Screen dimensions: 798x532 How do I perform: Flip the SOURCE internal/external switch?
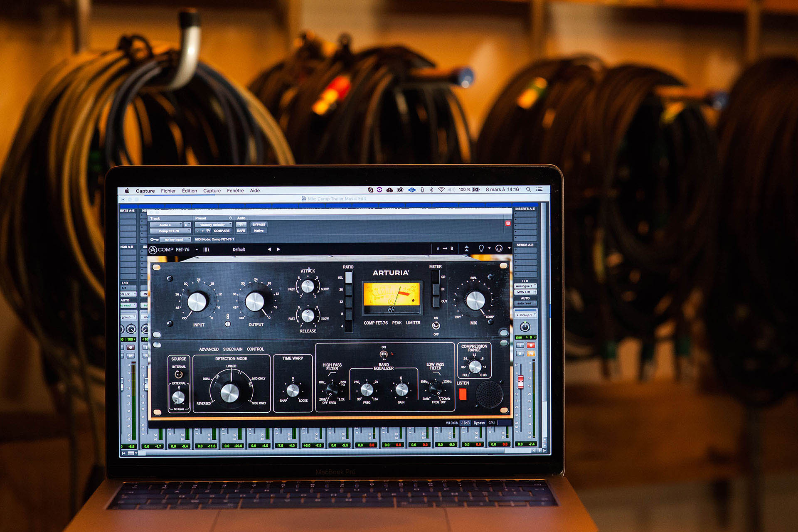pos(178,375)
